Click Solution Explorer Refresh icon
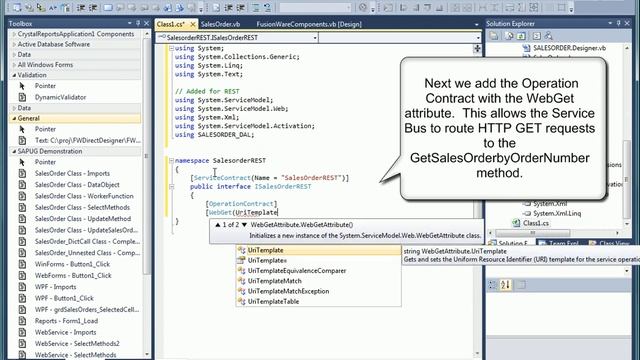This screenshot has width=640, height=360. coord(521,36)
